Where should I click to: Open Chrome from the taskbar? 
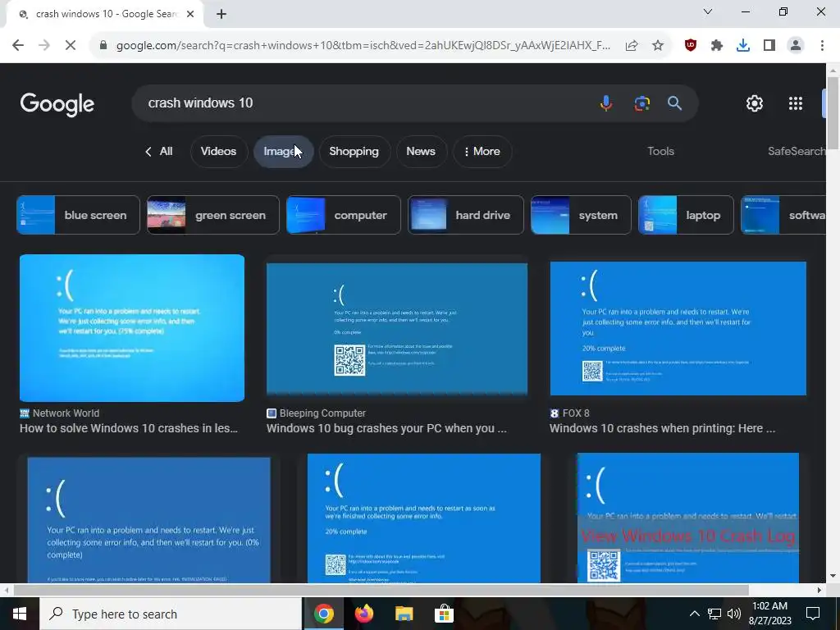323,614
